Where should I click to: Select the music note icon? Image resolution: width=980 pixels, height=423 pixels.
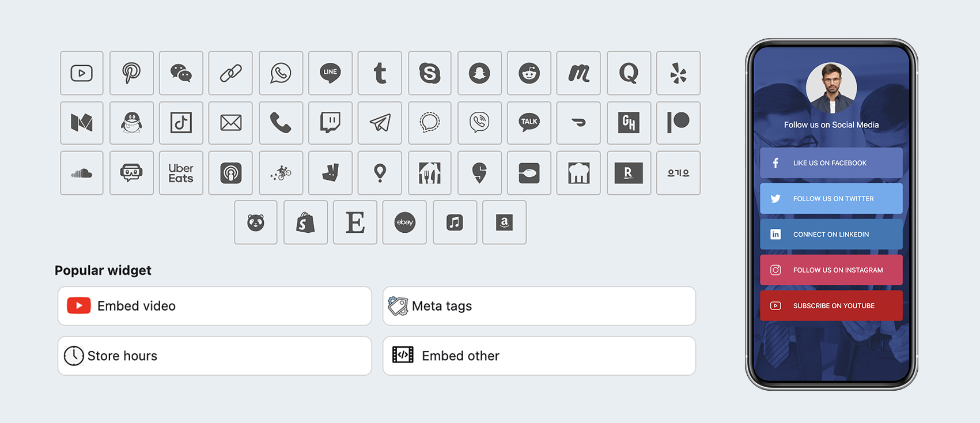pos(455,222)
